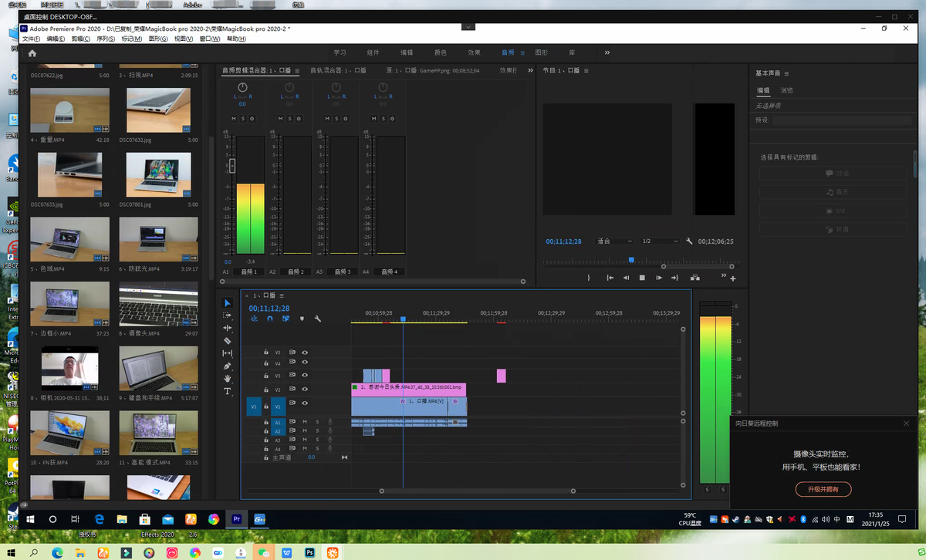The height and width of the screenshot is (560, 926).
Task: Open Timeline Display Settings wrench
Action: (317, 319)
